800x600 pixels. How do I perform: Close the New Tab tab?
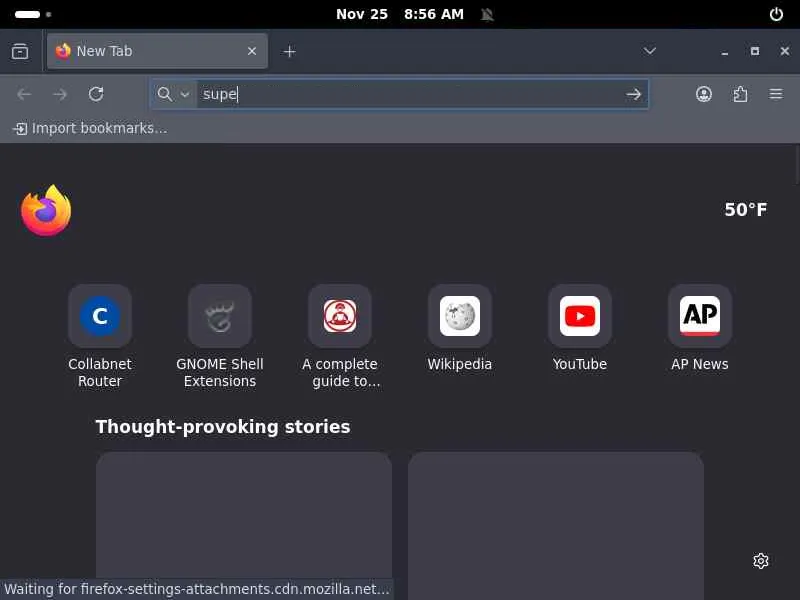(252, 51)
